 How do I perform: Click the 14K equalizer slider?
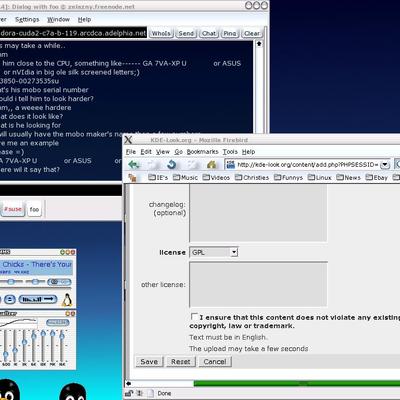(x=52, y=345)
